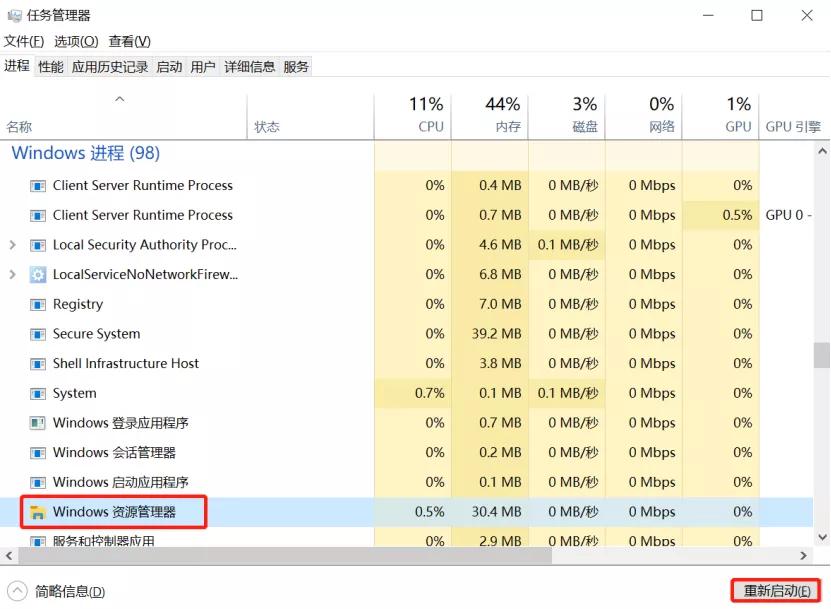Click the Windows 资源管理器 folder icon
Screen dimensions: 831x609
[38, 512]
